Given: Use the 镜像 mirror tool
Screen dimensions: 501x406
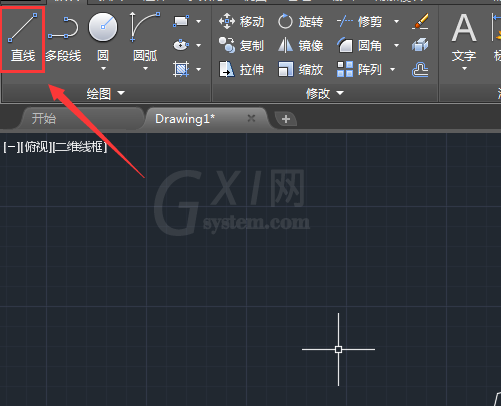Looking at the screenshot, I should (300, 45).
